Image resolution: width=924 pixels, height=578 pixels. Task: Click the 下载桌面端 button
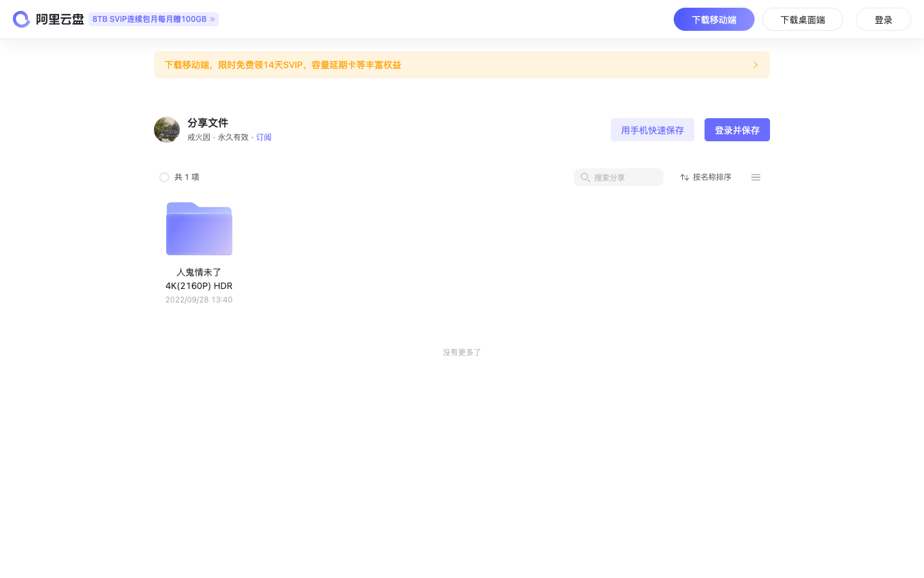pyautogui.click(x=803, y=19)
